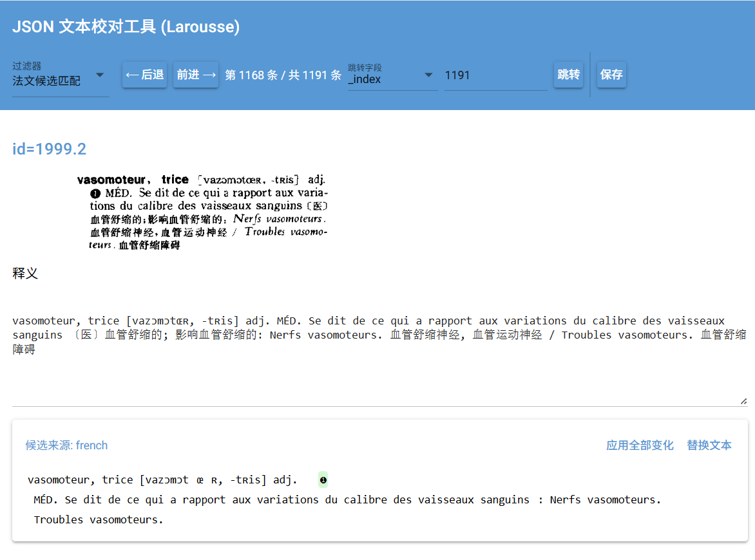Click candidate line 'Troubles vasomoteurs.'
This screenshot has width=755, height=560.
(x=99, y=519)
